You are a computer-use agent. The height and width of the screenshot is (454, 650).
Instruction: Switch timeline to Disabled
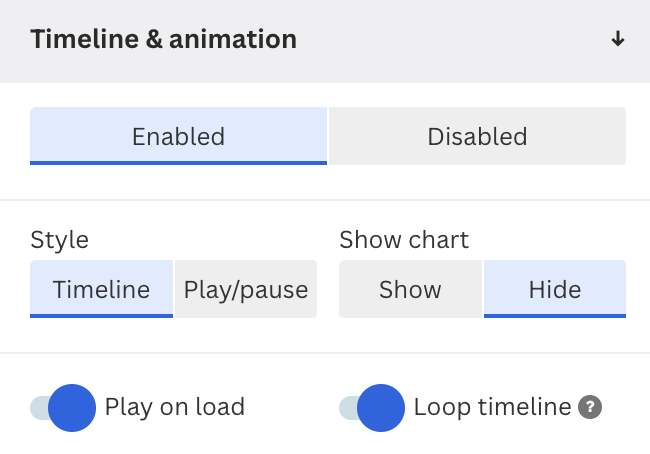[x=477, y=136]
